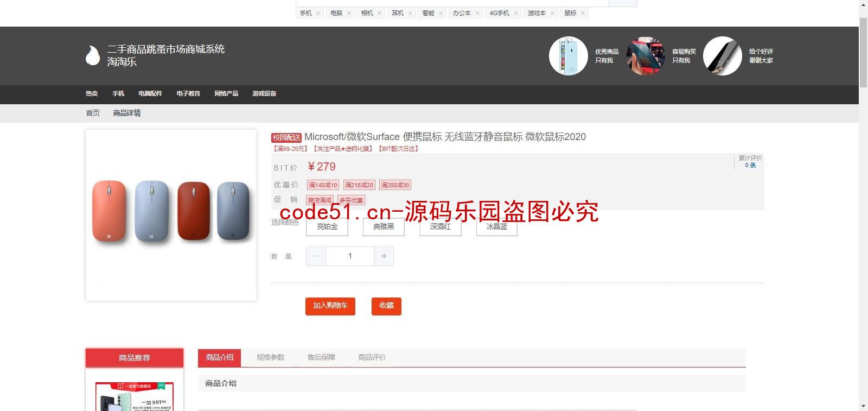Remove the 电脑 search tag
The height and width of the screenshot is (411, 868).
click(349, 13)
